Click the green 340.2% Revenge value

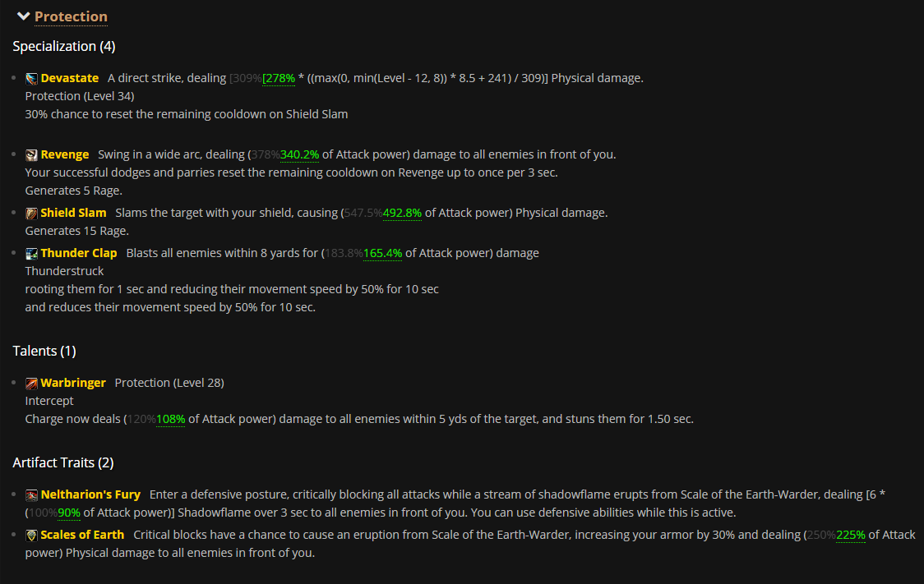click(299, 154)
